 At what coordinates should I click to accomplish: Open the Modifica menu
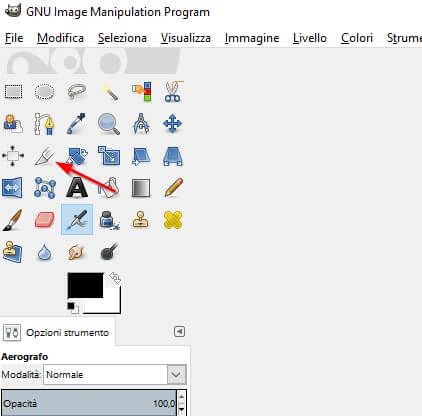click(60, 38)
